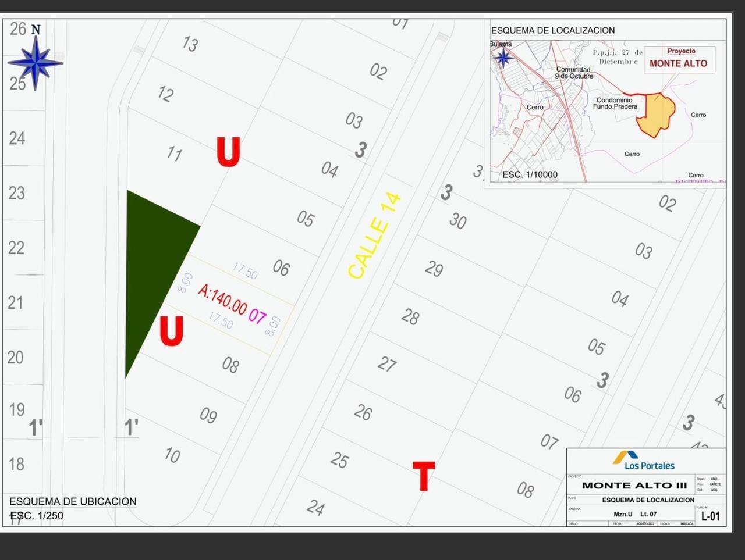Image resolution: width=745 pixels, height=560 pixels.
Task: Click the MONTE ALTO III project title
Action: 634,486
